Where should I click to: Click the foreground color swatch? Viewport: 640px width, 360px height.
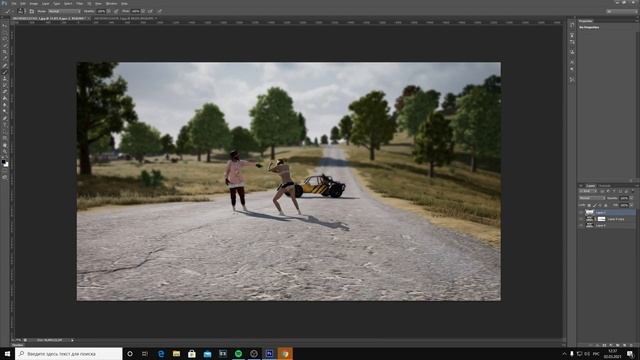[x=3, y=162]
